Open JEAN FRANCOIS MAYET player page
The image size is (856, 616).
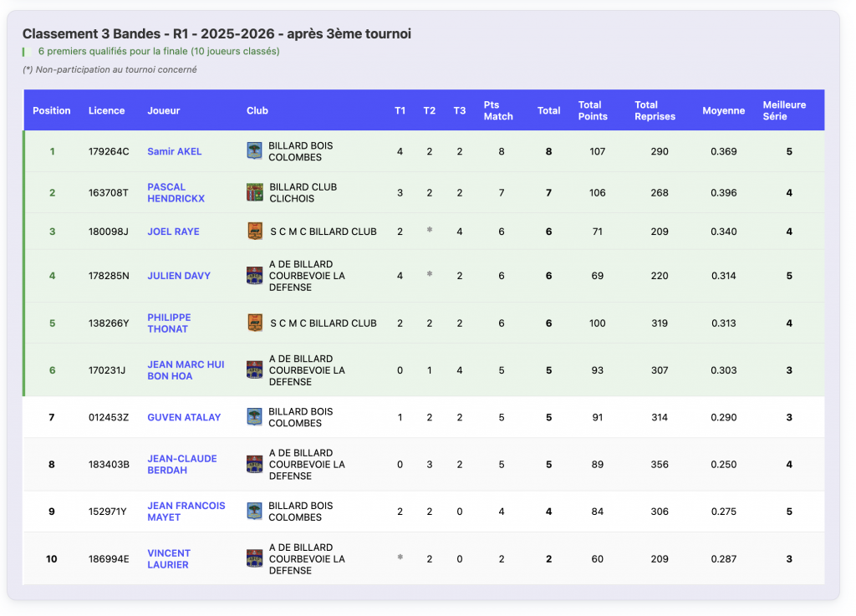click(x=186, y=512)
